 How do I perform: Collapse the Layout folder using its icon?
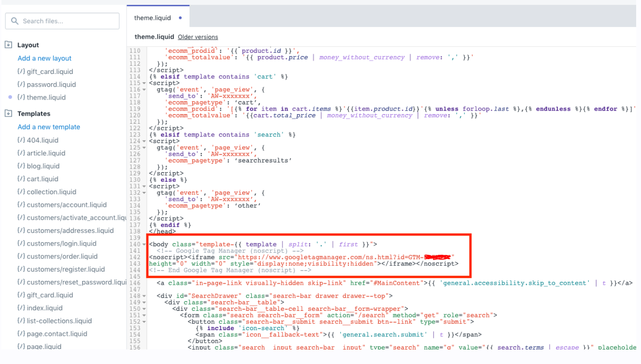coord(8,44)
